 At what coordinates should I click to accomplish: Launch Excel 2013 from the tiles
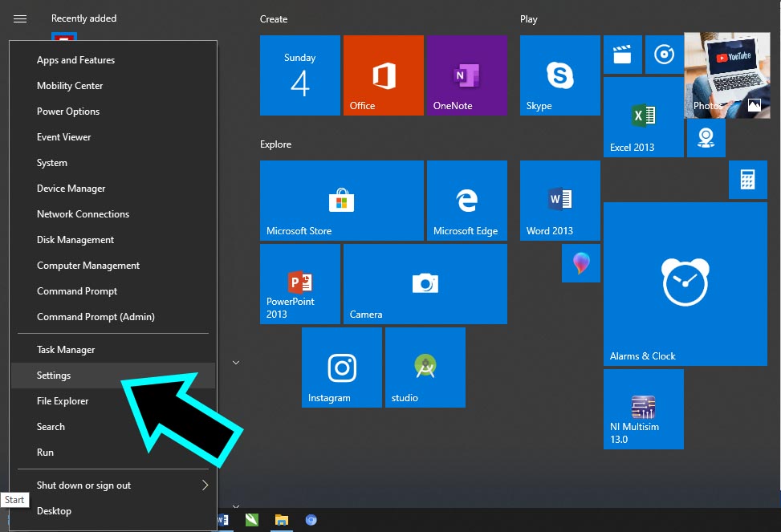click(x=643, y=117)
